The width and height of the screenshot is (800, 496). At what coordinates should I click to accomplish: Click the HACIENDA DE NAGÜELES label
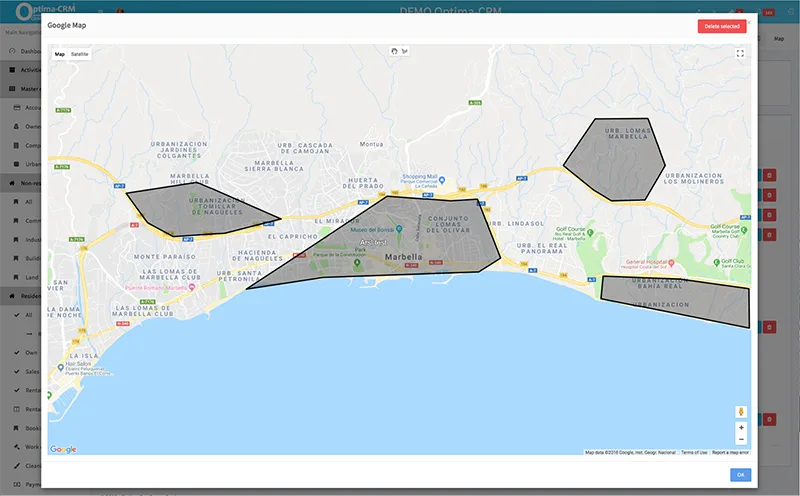click(258, 256)
